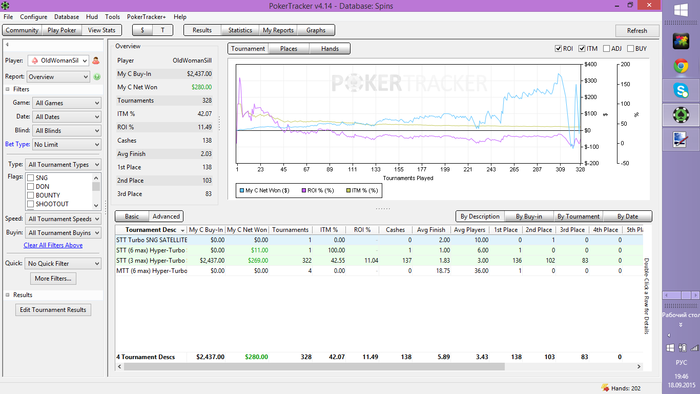The height and width of the screenshot is (394, 700).
Task: Open the Blind filter dropdown
Action: (x=67, y=131)
